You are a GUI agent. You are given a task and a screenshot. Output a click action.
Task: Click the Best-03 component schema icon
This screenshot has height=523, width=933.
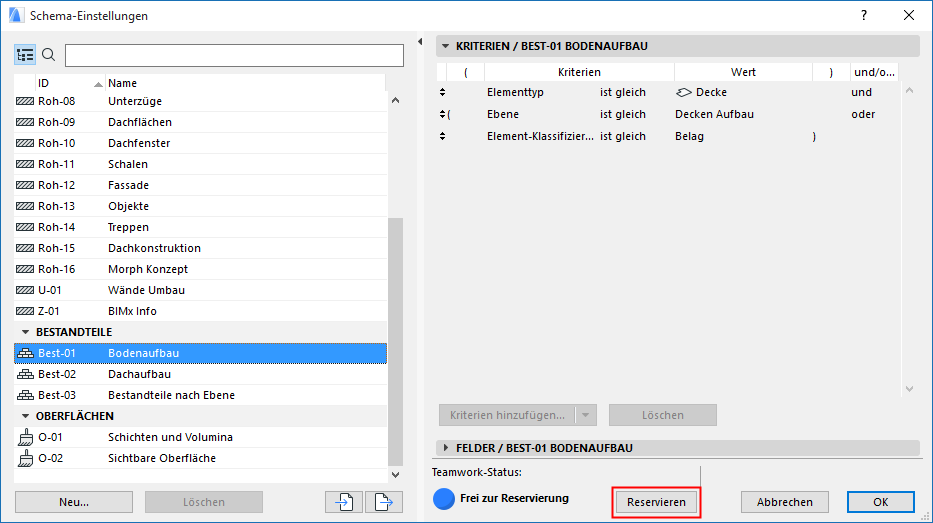pos(25,395)
